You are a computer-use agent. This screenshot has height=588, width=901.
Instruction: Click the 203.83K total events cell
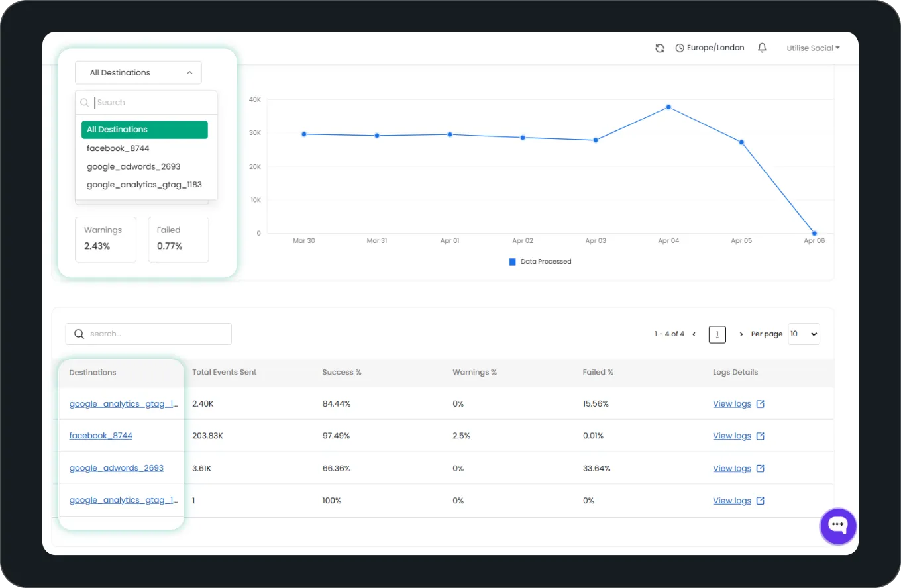click(x=207, y=436)
